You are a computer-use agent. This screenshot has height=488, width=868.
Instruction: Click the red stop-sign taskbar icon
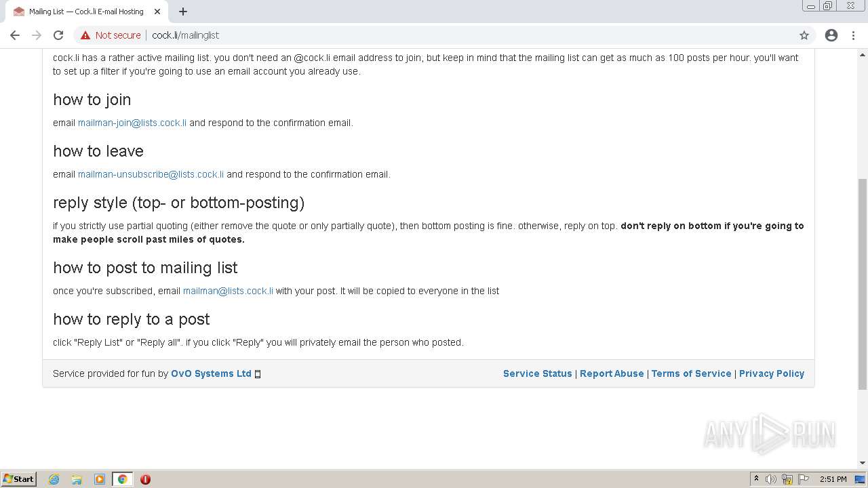[x=145, y=479]
